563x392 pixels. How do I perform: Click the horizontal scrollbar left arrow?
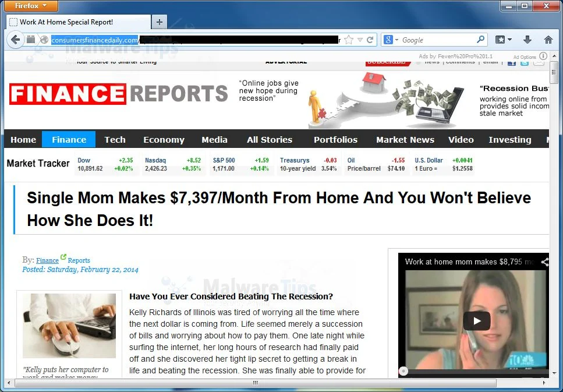tap(9, 383)
